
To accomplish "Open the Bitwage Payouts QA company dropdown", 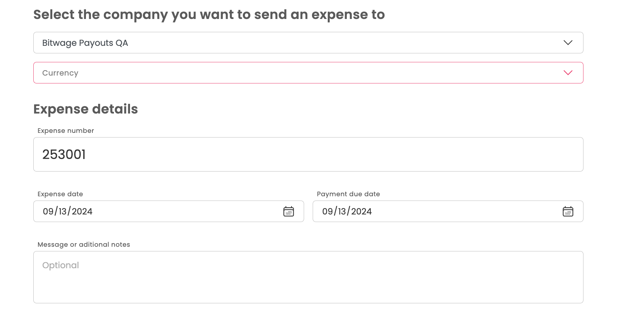I will click(287, 43).
